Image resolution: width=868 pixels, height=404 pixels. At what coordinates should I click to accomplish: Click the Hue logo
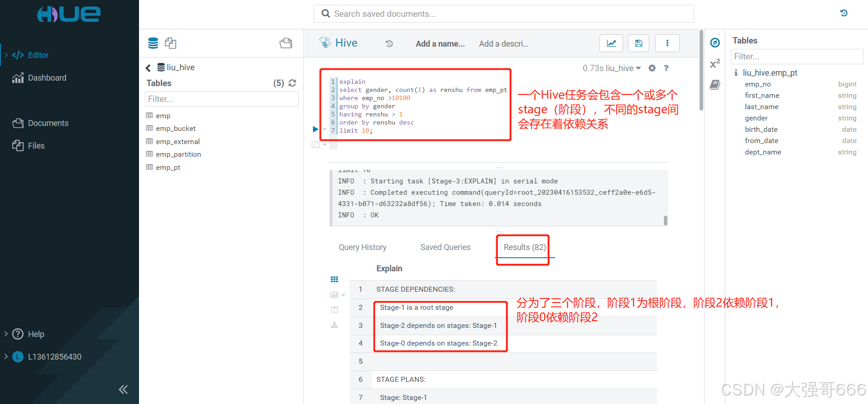click(69, 14)
